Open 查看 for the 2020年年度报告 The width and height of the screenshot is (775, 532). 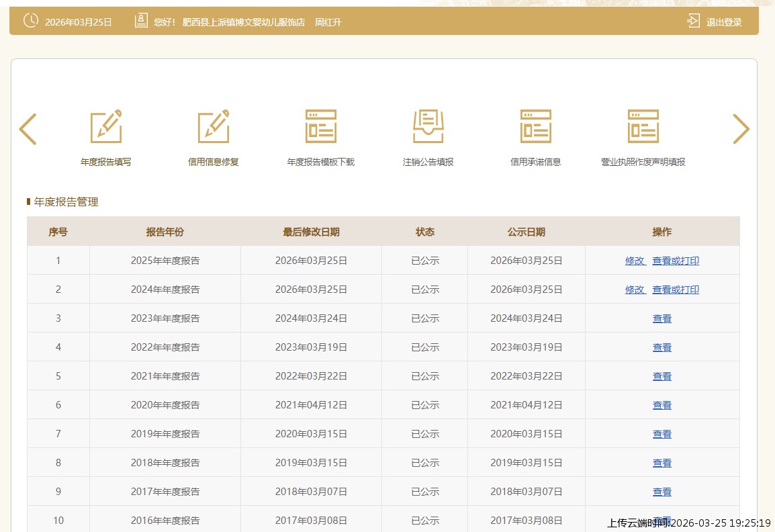[662, 405]
